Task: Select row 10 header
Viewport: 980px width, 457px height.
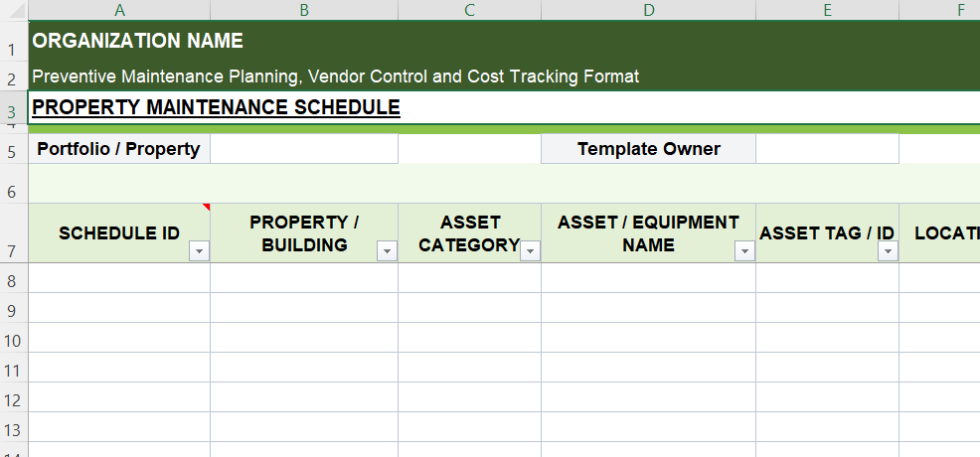Action: click(x=13, y=340)
